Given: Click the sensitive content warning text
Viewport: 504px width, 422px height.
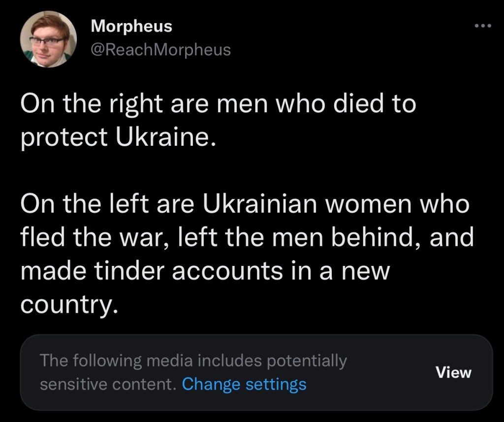Looking at the screenshot, I should point(193,361).
